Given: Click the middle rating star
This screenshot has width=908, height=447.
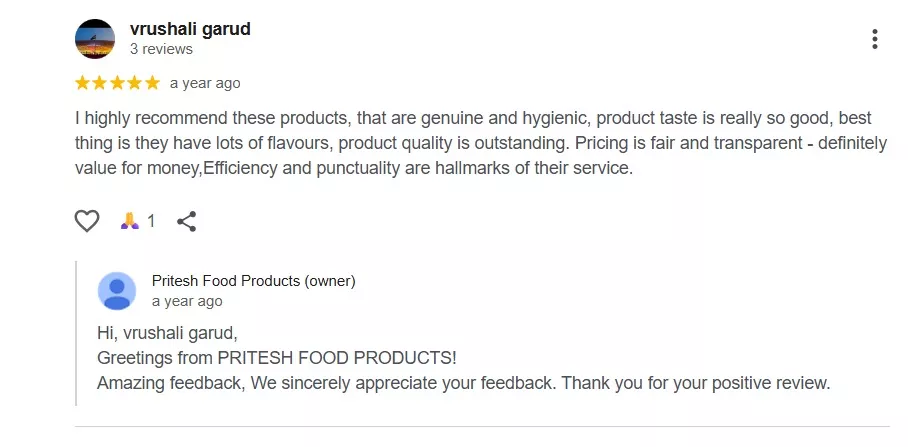Looking at the screenshot, I should 117,83.
